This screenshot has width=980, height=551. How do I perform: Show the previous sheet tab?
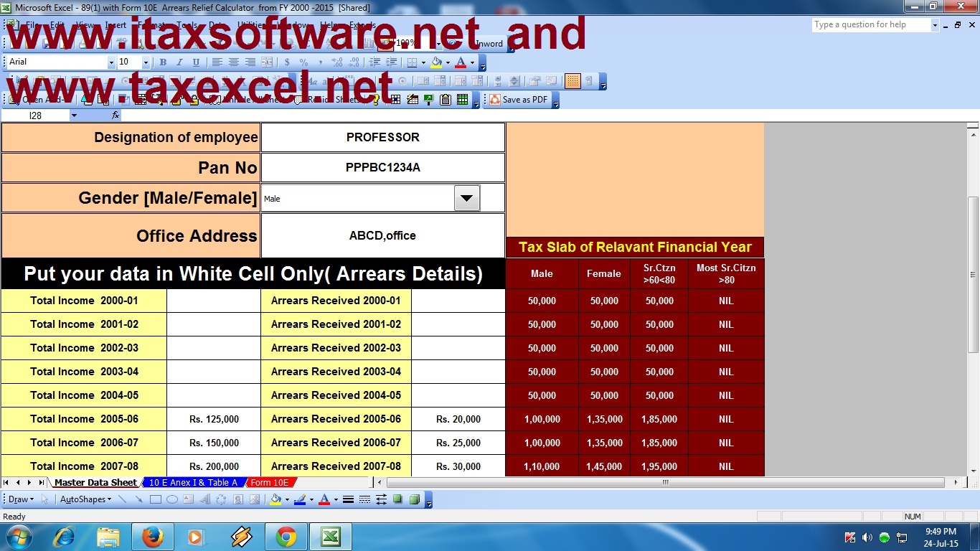(18, 483)
